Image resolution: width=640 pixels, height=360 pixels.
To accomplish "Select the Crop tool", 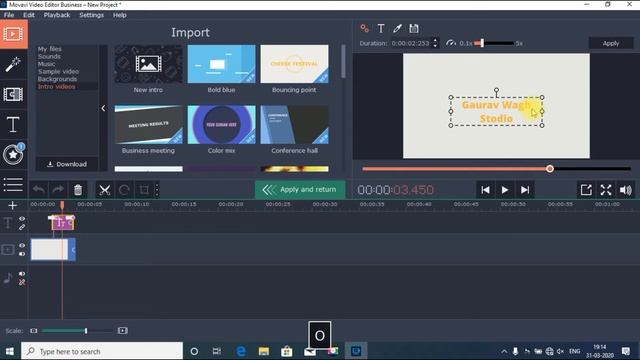I will (144, 190).
